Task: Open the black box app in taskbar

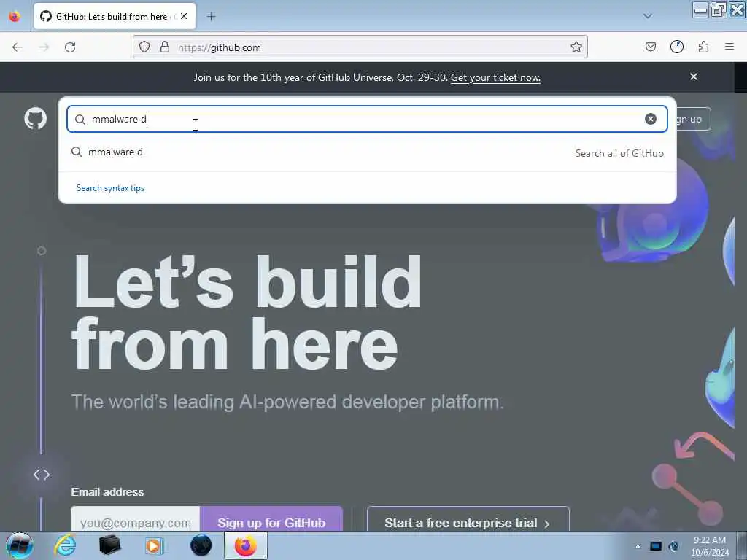Action: (109, 545)
